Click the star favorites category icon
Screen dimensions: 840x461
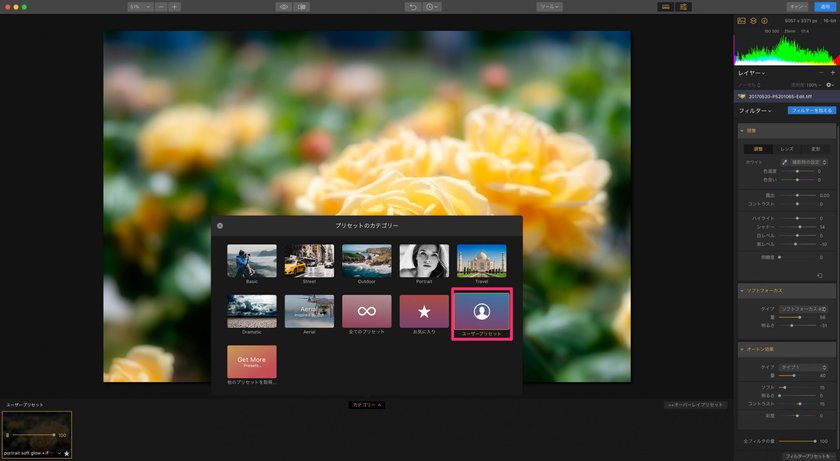point(424,311)
